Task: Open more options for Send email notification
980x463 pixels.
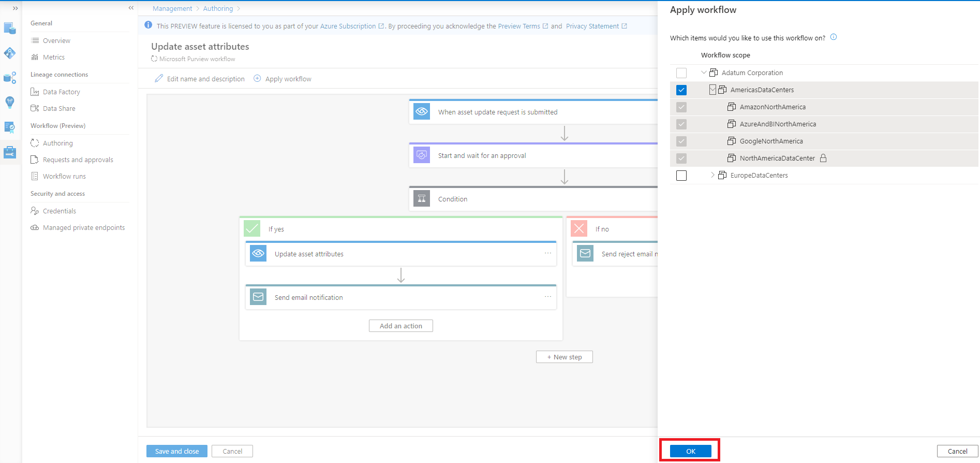Action: (548, 297)
